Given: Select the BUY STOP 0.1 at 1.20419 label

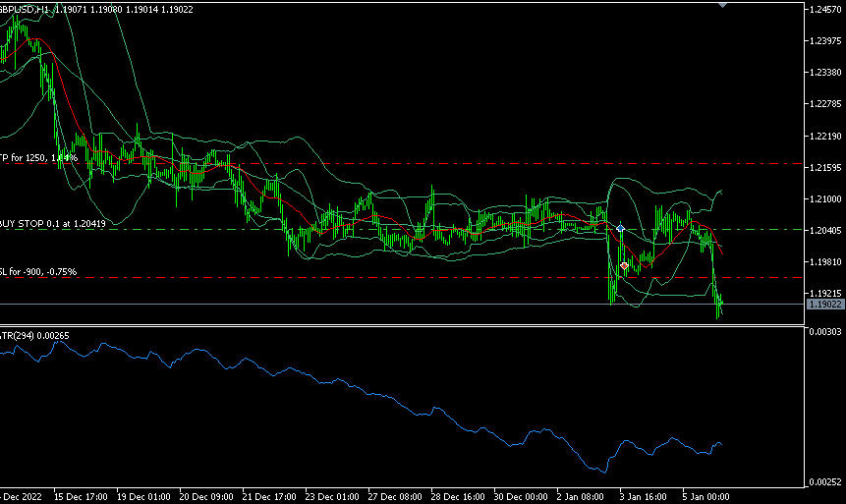Looking at the screenshot, I should pos(53,223).
